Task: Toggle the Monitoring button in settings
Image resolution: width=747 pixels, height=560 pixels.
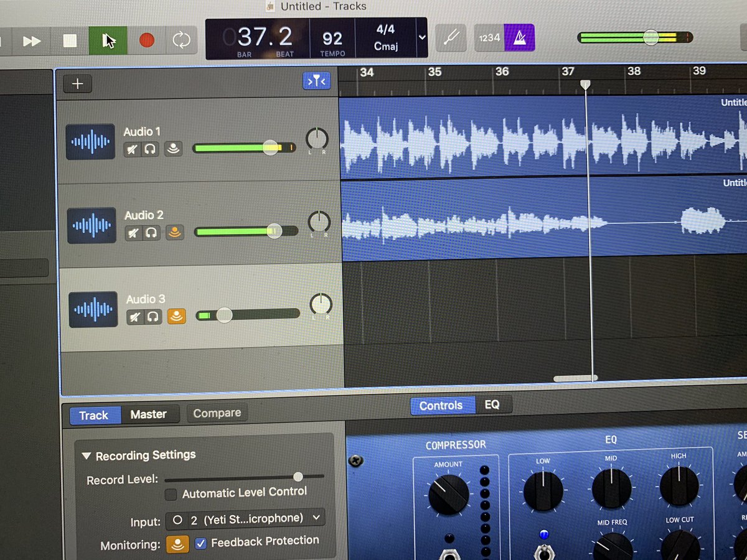Action: point(177,544)
